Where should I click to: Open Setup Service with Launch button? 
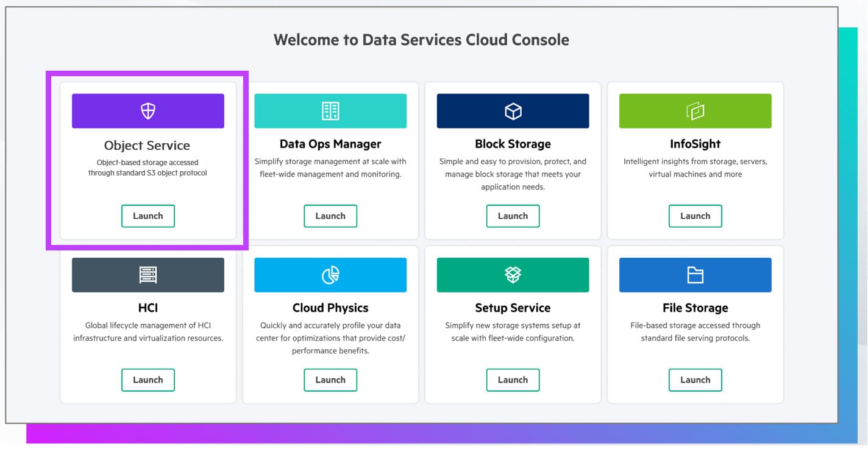tap(513, 380)
